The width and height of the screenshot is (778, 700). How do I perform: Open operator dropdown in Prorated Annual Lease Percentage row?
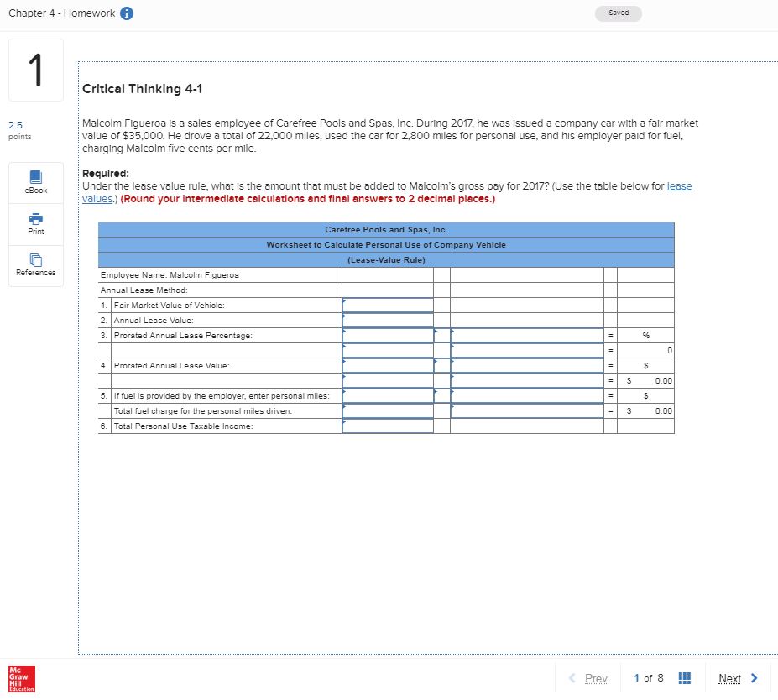(441, 336)
